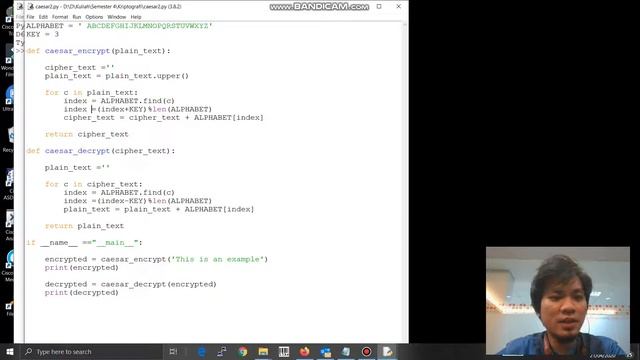Screen dimensions: 640x360
Task: Click the IDLE window title bar icon
Action: point(31,7)
